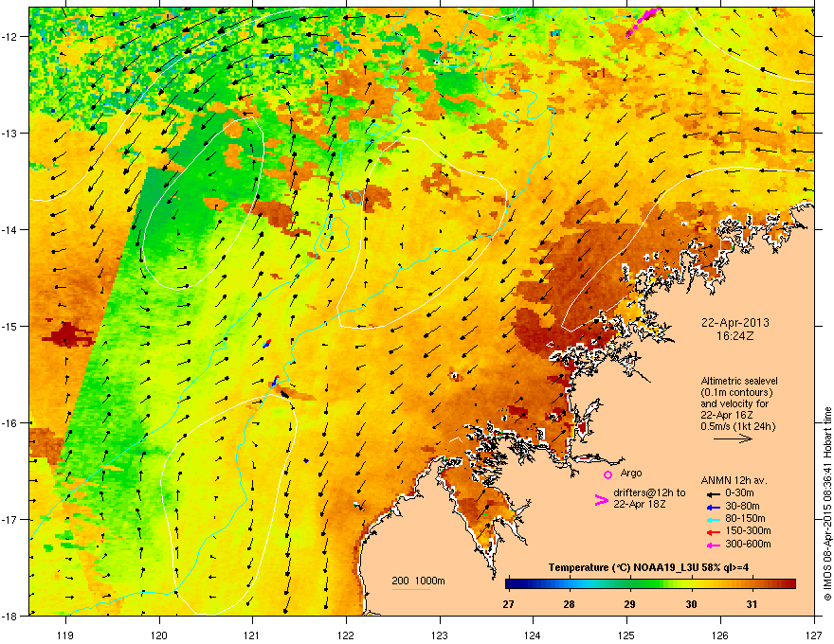Image resolution: width=834 pixels, height=644 pixels.
Task: Click the '22-Apr 16Z' text line
Action: [x=726, y=415]
